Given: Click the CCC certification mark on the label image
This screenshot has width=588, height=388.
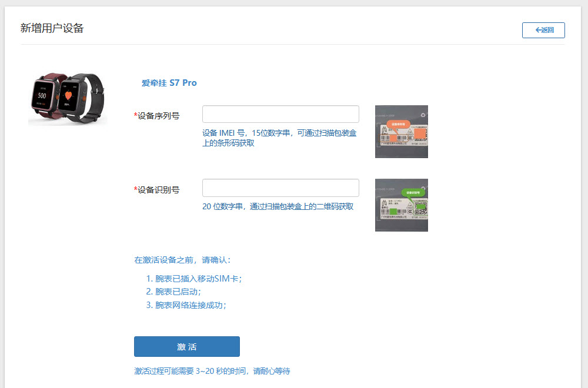Looking at the screenshot, I should pos(410,138).
